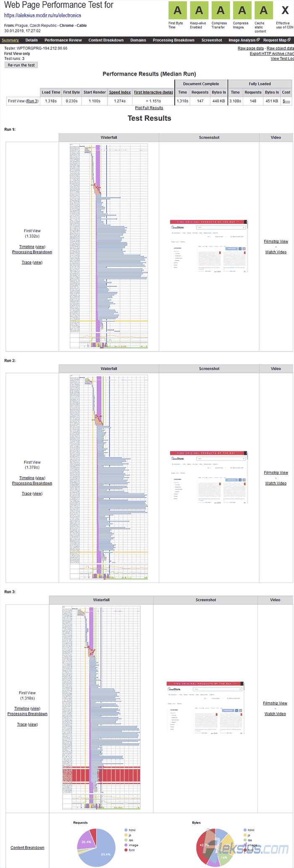
Task: Click the Cost value link in results table
Action: pos(286,101)
